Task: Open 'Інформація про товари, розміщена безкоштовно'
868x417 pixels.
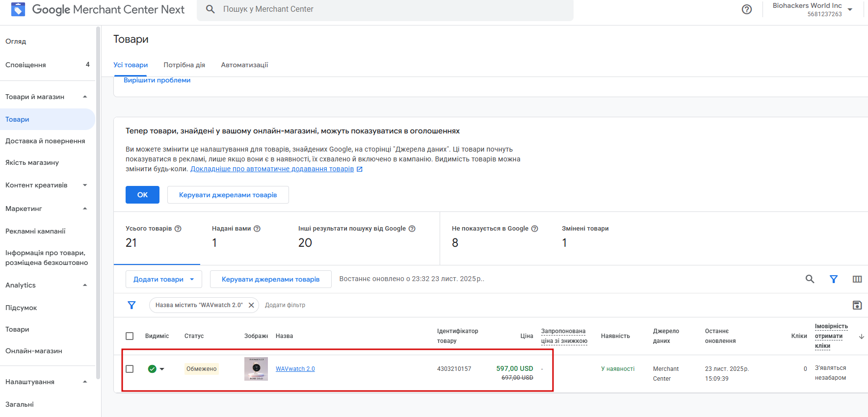Action: pos(47,258)
